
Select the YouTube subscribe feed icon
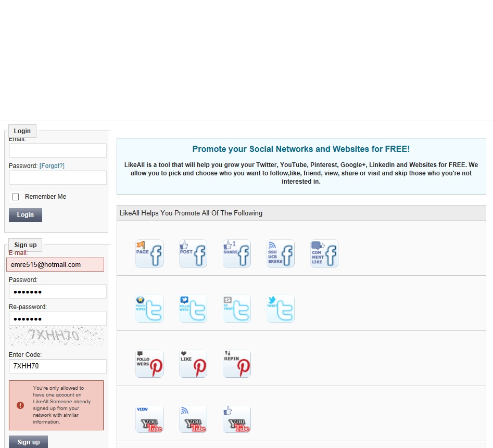coord(193,419)
